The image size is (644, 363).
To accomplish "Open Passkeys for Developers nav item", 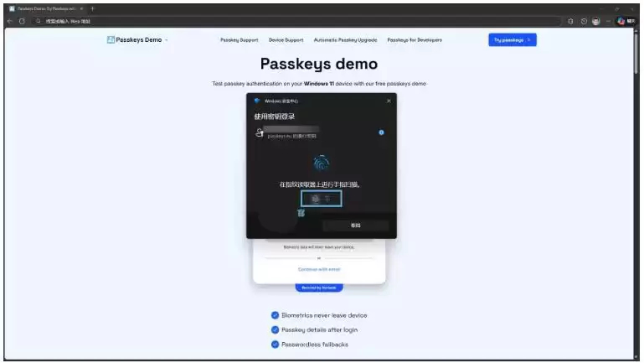I will tap(415, 40).
